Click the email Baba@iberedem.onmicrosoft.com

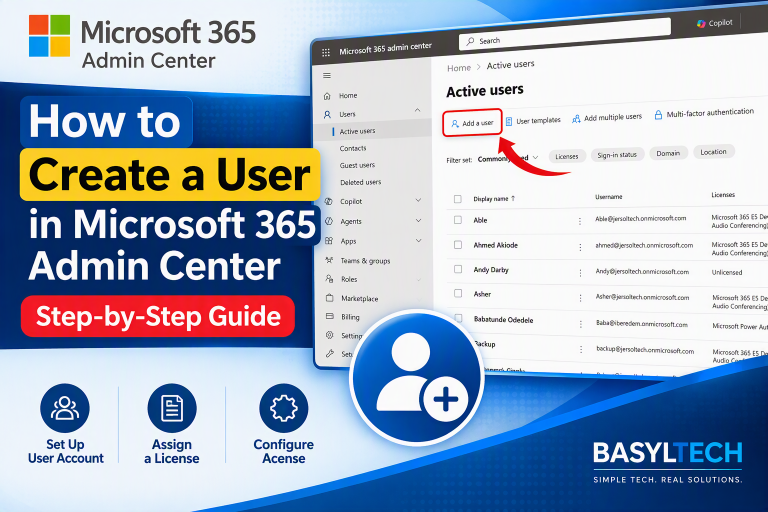642,324
